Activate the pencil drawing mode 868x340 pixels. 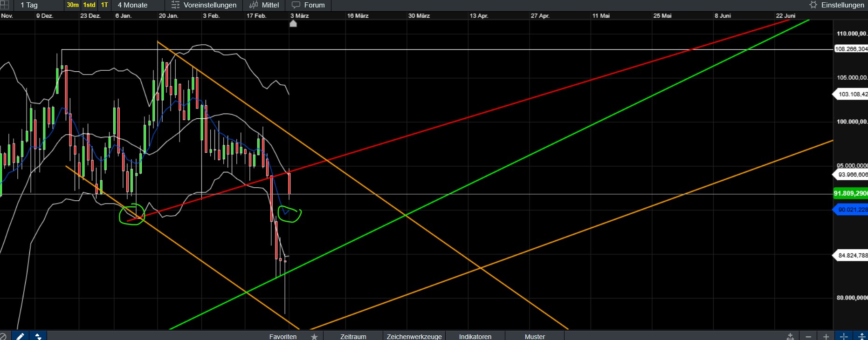click(x=21, y=336)
